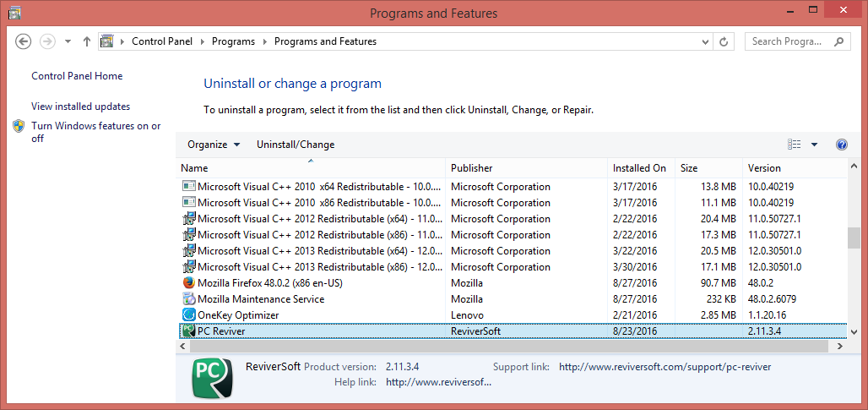Expand the address bar history dropdown
Screen dimensions: 868x410
(x=705, y=41)
